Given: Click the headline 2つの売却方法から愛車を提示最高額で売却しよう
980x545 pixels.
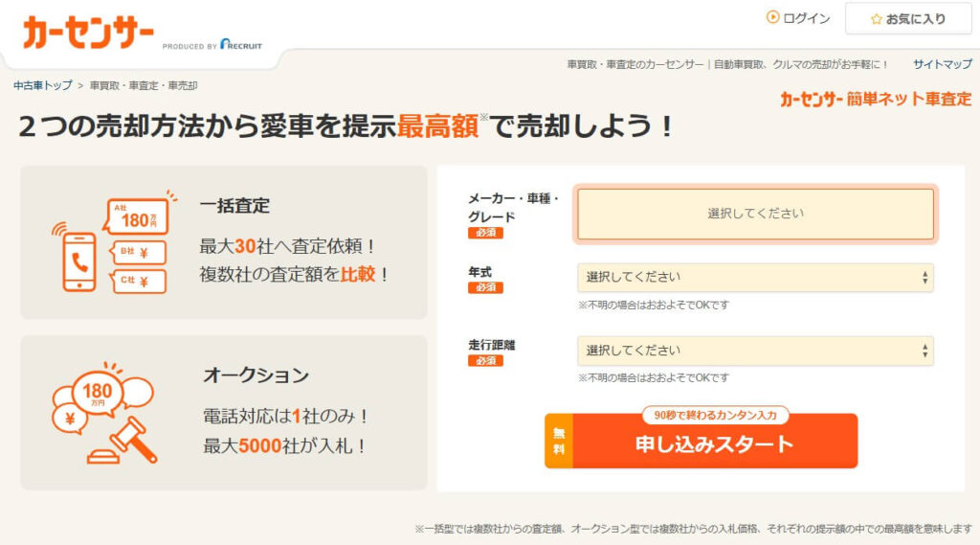Looking at the screenshot, I should point(346,125).
